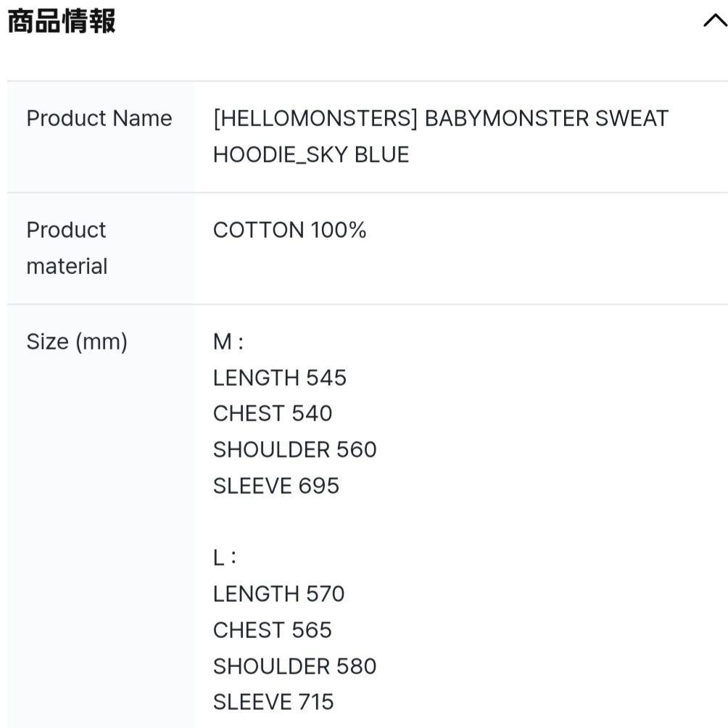
Task: Click the CHEST 565 measurement text
Action: pos(273,629)
